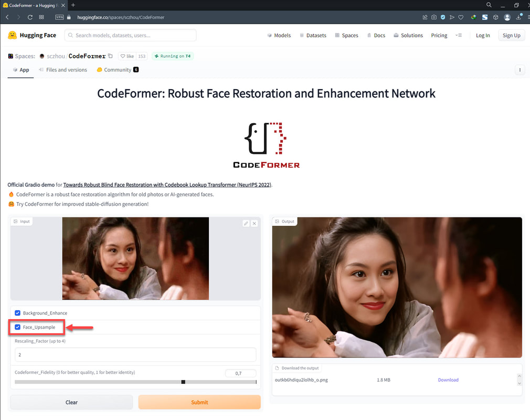This screenshot has width=530, height=420.
Task: Open the Pricing nav item
Action: [439, 35]
